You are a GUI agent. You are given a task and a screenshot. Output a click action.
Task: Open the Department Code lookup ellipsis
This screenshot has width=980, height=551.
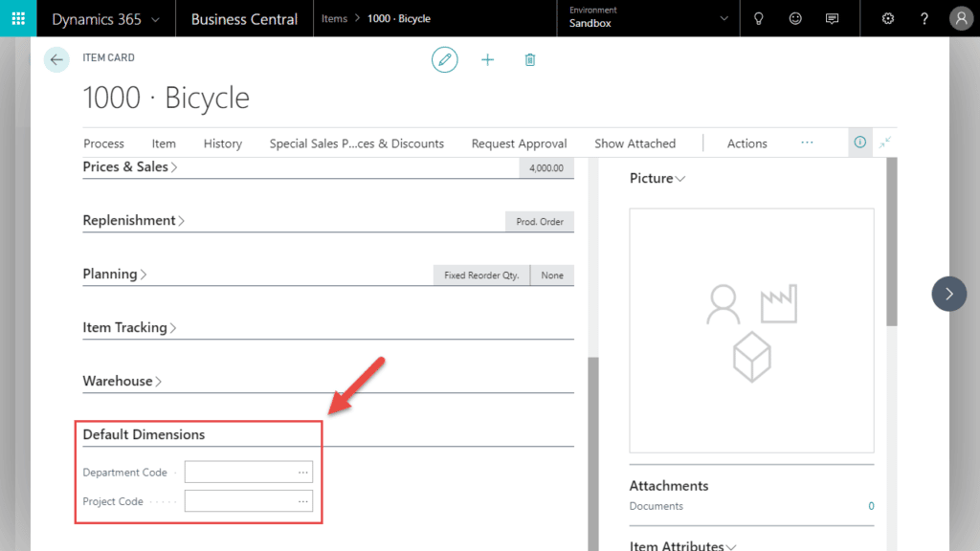coord(302,472)
